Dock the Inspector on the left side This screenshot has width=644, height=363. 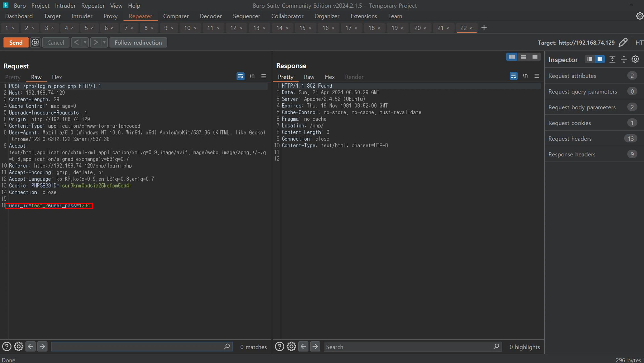point(590,59)
